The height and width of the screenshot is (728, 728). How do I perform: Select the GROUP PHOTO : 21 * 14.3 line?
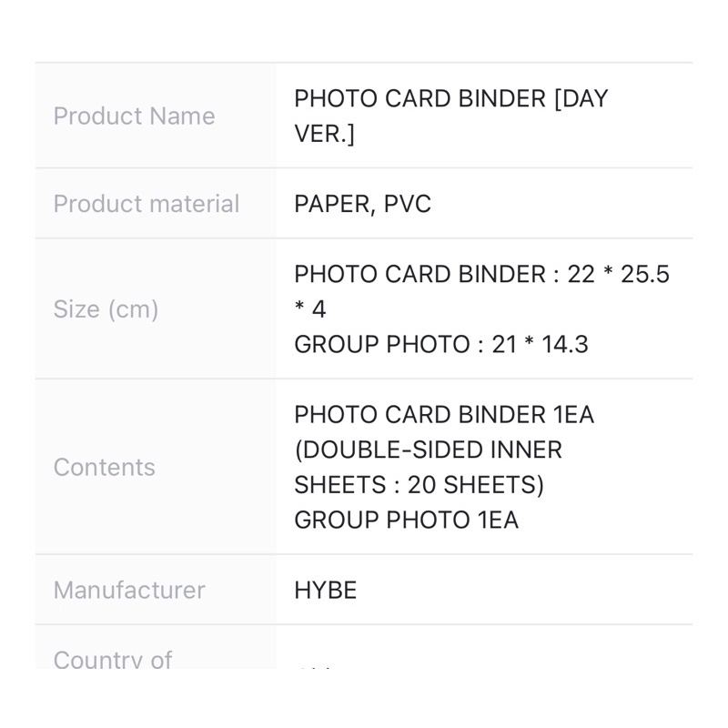click(x=440, y=344)
